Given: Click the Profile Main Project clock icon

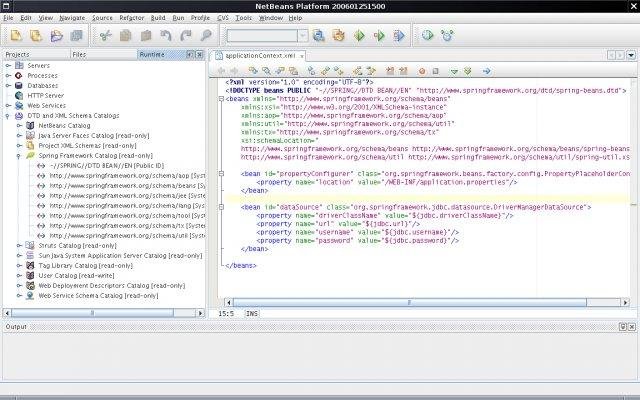Looking at the screenshot, I should pos(427,36).
